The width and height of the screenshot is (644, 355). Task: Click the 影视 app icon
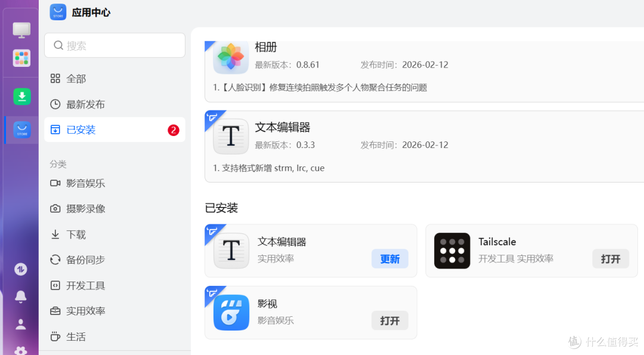[231, 313]
